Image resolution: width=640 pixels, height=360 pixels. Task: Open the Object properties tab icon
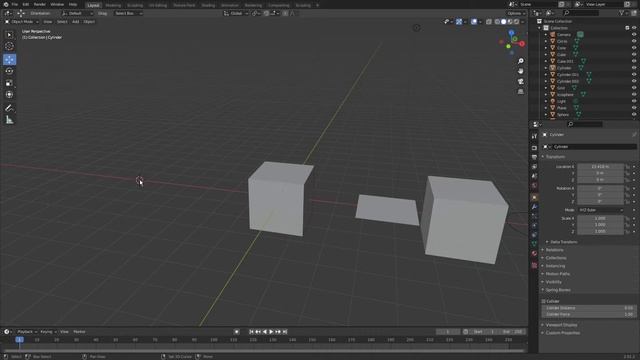coord(534,198)
